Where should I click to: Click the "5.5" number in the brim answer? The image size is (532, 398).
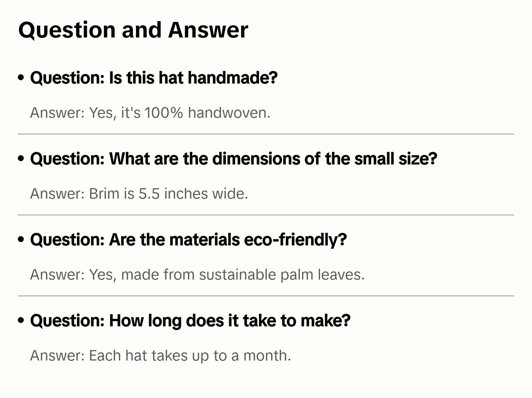149,193
